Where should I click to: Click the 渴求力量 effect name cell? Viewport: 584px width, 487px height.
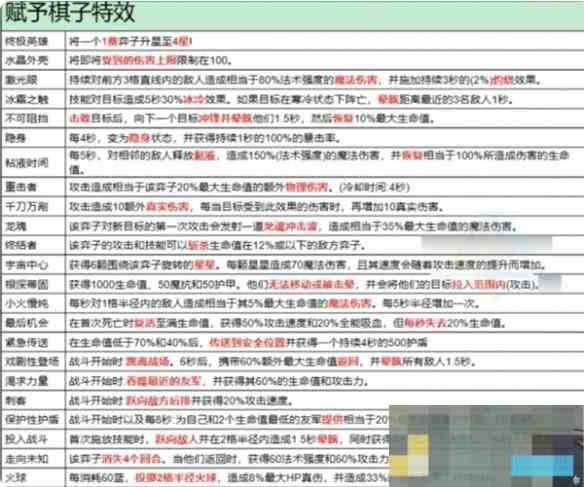(34, 381)
